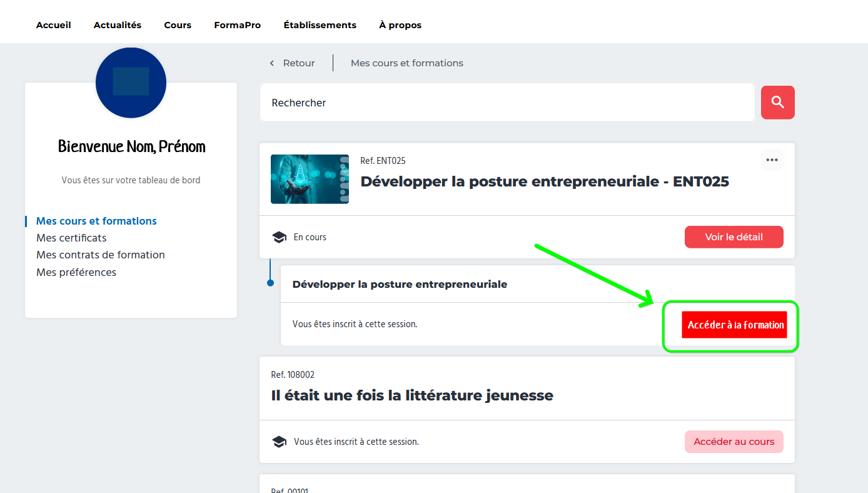This screenshot has height=493, width=868.
Task: Click the En cours status text
Action: tap(310, 237)
